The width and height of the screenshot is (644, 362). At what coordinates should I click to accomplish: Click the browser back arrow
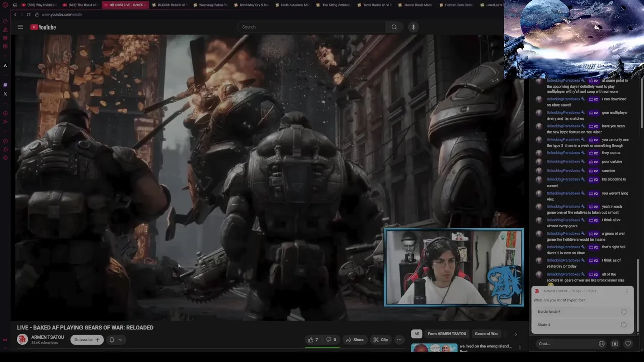tap(15, 15)
